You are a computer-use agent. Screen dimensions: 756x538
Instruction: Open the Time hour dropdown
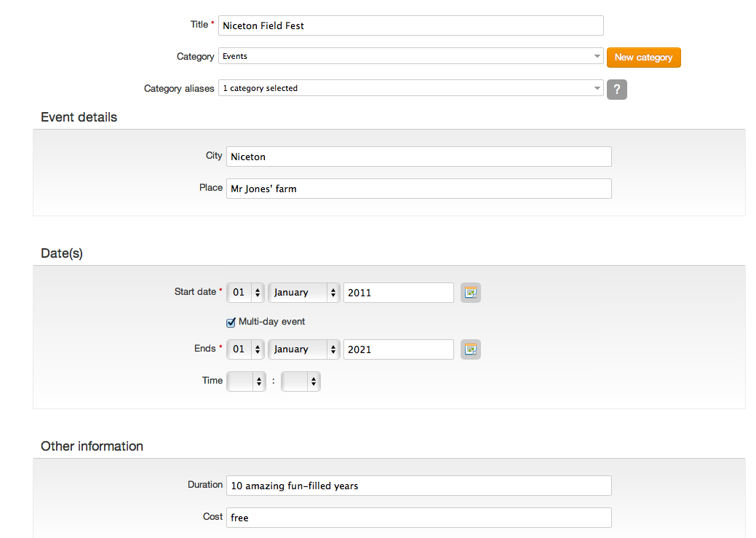[246, 381]
